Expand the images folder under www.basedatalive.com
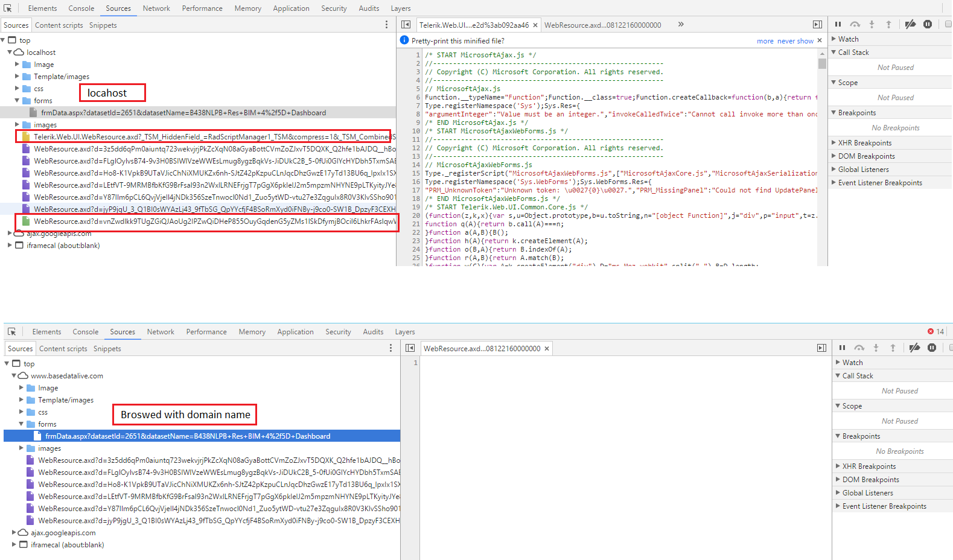This screenshot has height=560, width=953. [21, 448]
